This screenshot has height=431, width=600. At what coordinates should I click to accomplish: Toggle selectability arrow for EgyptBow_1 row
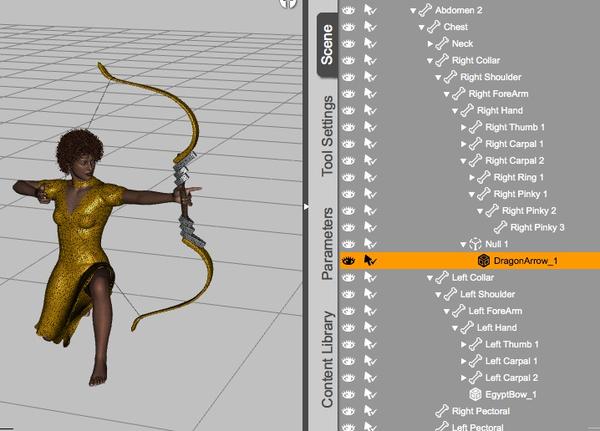tap(370, 394)
